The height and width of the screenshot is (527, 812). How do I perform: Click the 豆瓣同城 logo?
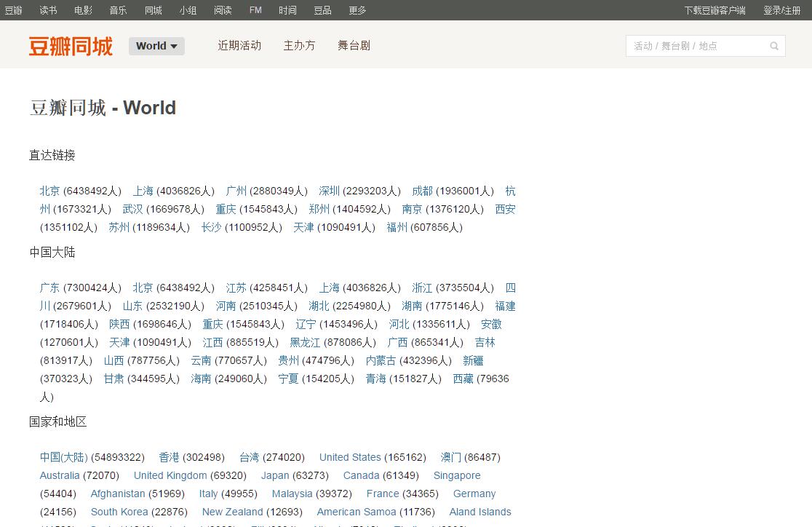pyautogui.click(x=71, y=46)
